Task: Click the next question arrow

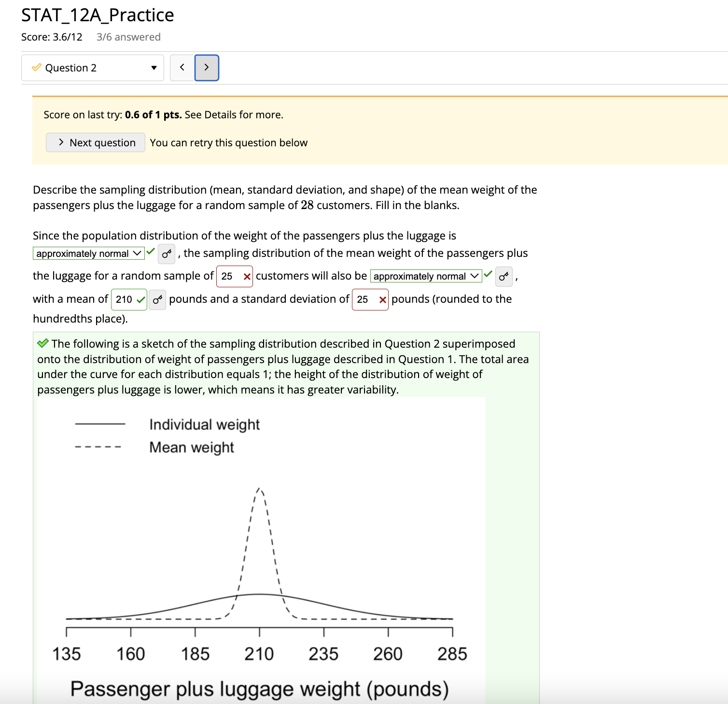Action: pos(206,68)
